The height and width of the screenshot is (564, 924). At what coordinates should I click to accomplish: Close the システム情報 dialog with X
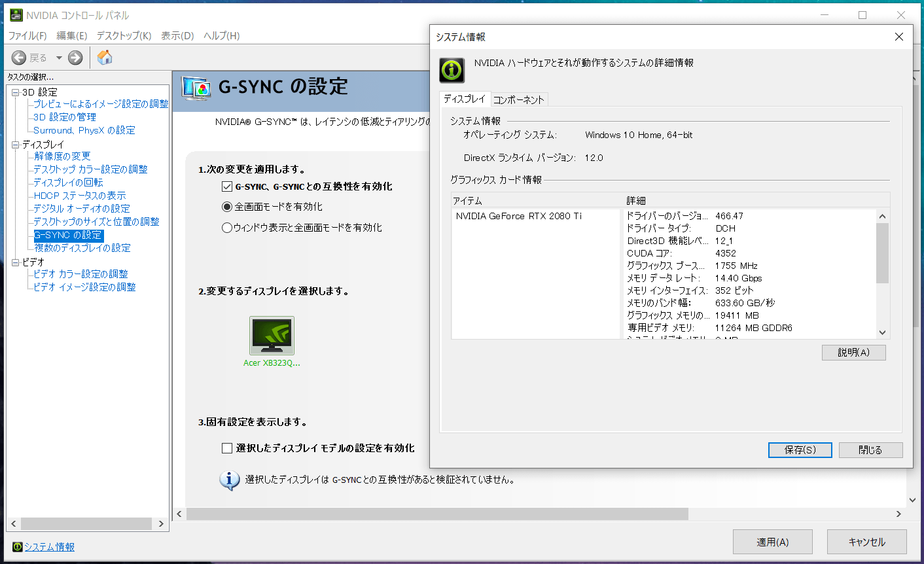[x=899, y=37]
